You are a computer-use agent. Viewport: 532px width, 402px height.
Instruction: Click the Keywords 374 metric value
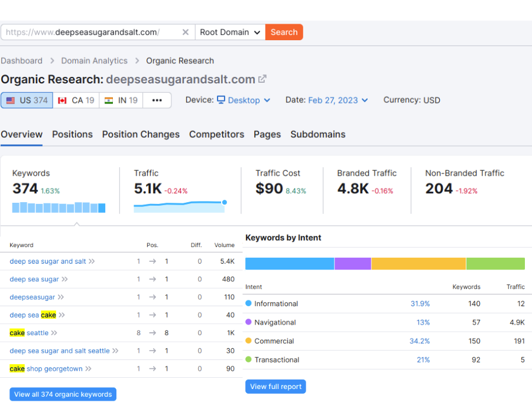point(25,189)
